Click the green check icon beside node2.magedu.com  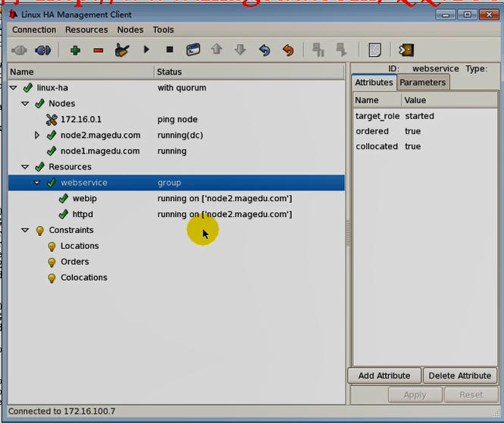(x=52, y=135)
